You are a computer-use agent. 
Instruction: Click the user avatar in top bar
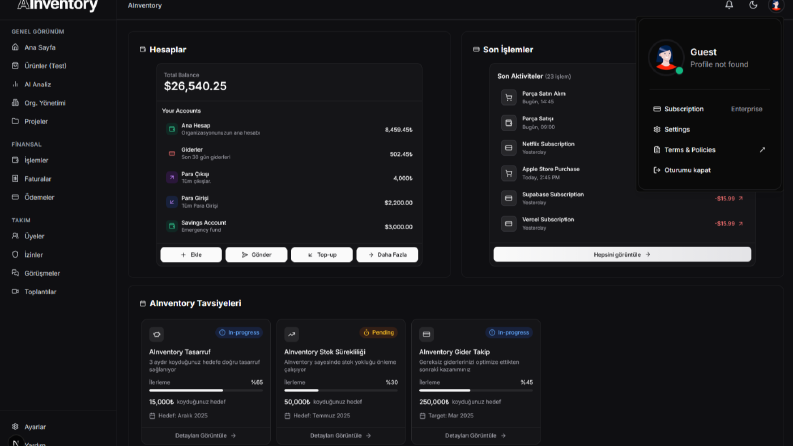[x=776, y=5]
